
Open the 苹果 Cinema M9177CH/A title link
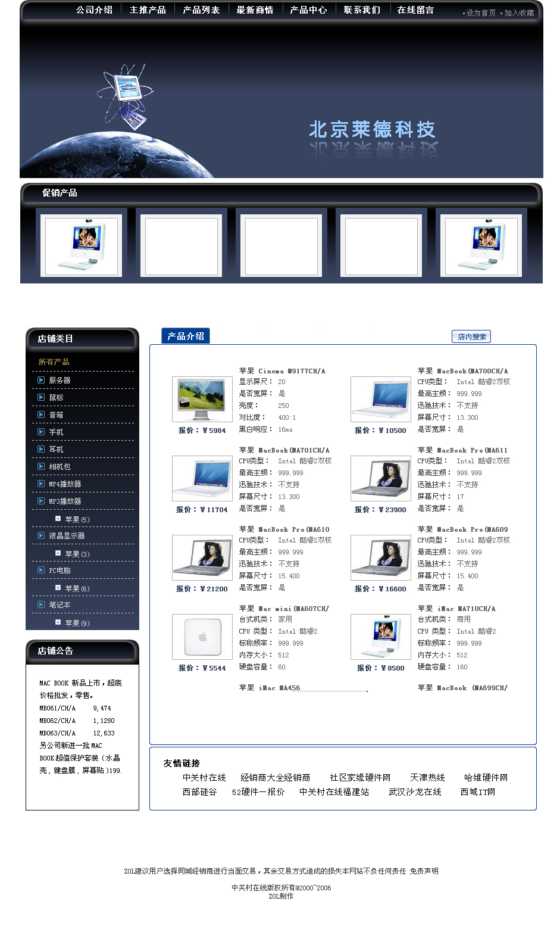[282, 371]
